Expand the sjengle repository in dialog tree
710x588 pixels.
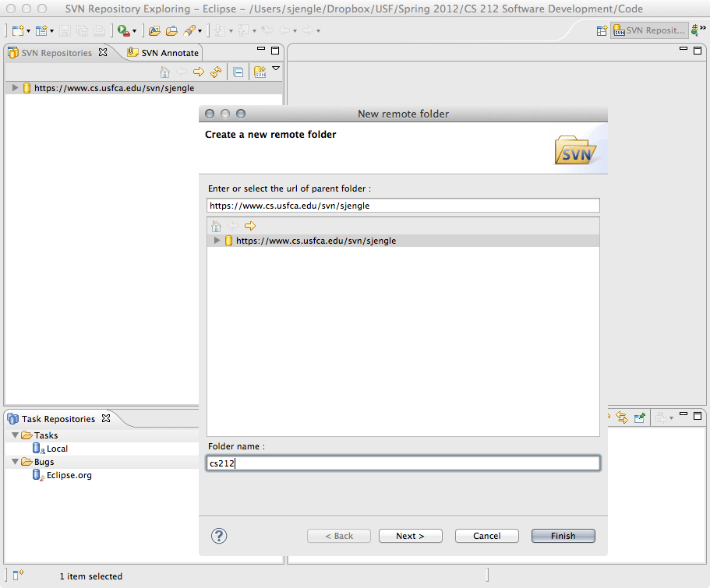[x=217, y=241]
